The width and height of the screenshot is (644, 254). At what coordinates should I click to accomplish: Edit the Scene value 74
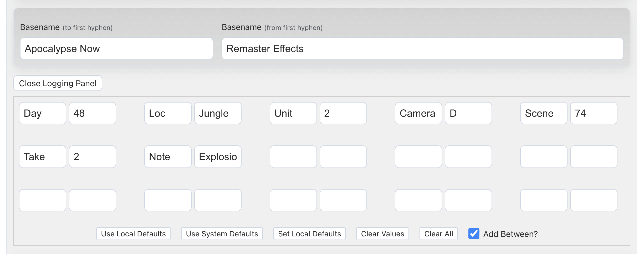[594, 113]
